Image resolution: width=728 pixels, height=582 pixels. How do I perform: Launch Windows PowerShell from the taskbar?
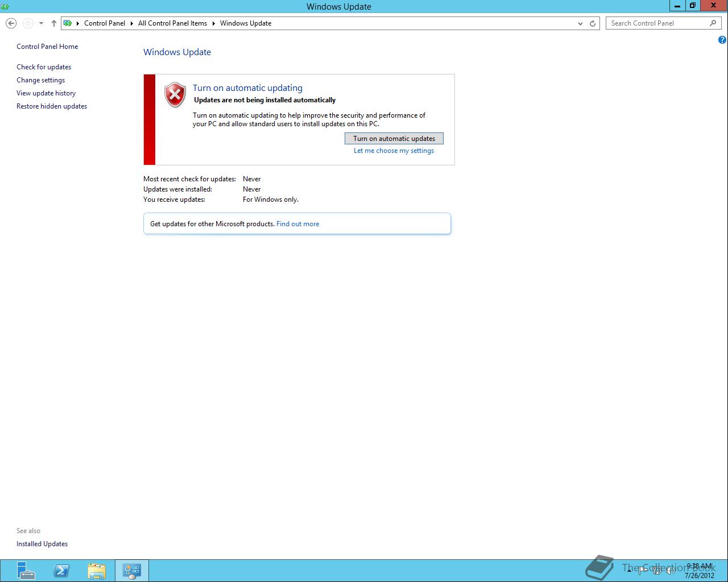(x=61, y=571)
